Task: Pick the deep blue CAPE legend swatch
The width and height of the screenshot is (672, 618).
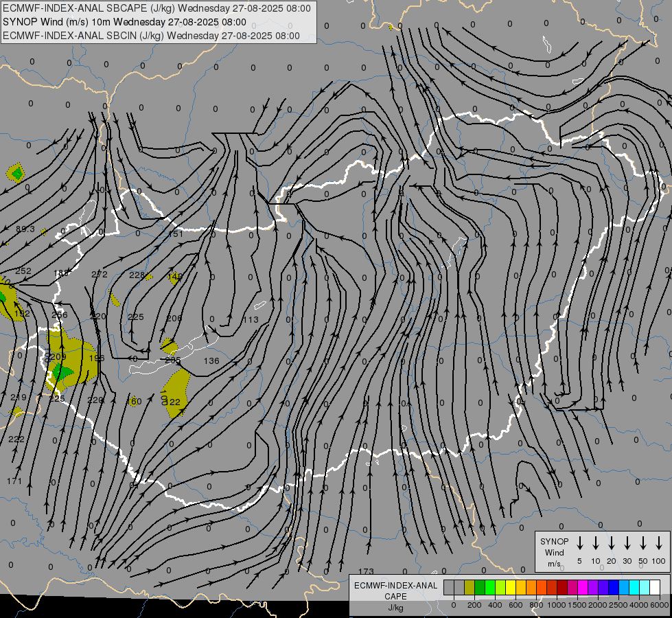Action: click(x=614, y=587)
